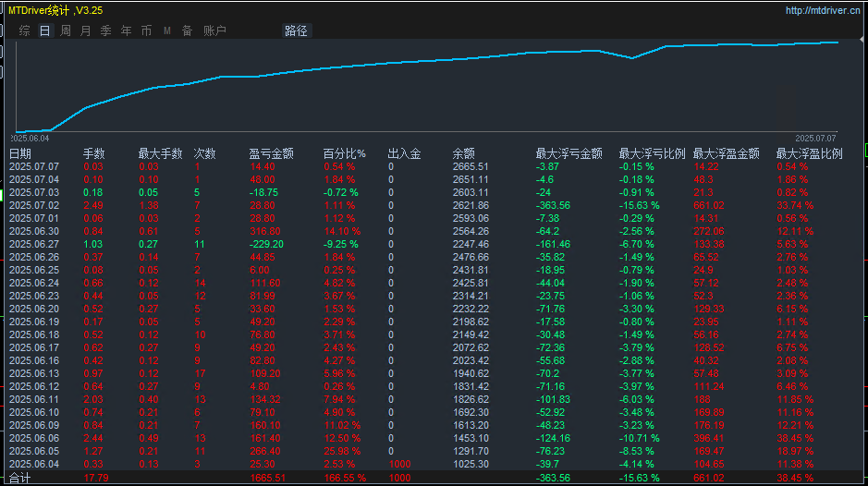The height and width of the screenshot is (486, 868).
Task: Select the 2025.06.30 date cell
Action: [x=34, y=231]
